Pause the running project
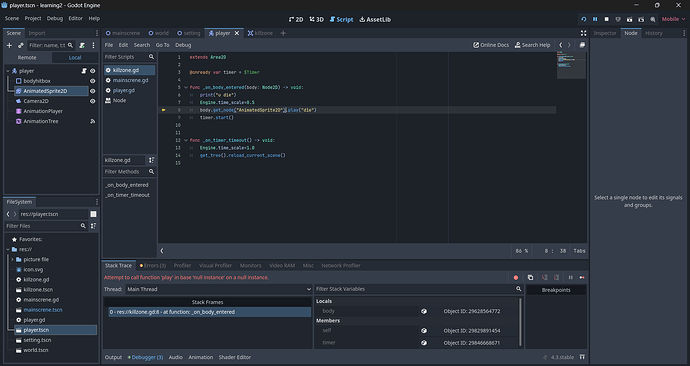 tap(595, 19)
